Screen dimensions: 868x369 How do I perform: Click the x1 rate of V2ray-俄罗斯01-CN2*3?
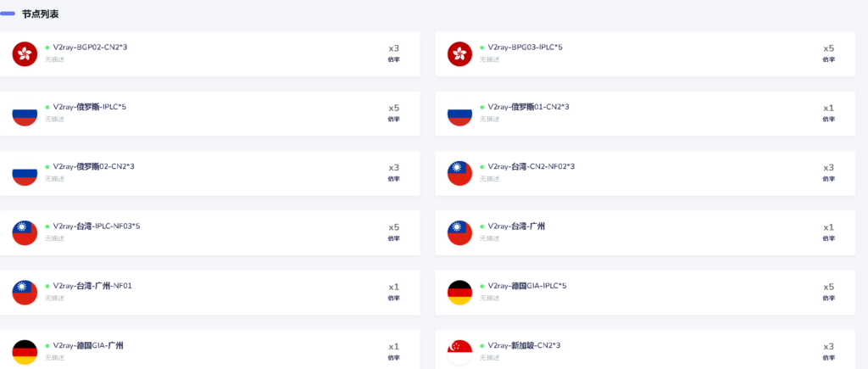[x=828, y=108]
